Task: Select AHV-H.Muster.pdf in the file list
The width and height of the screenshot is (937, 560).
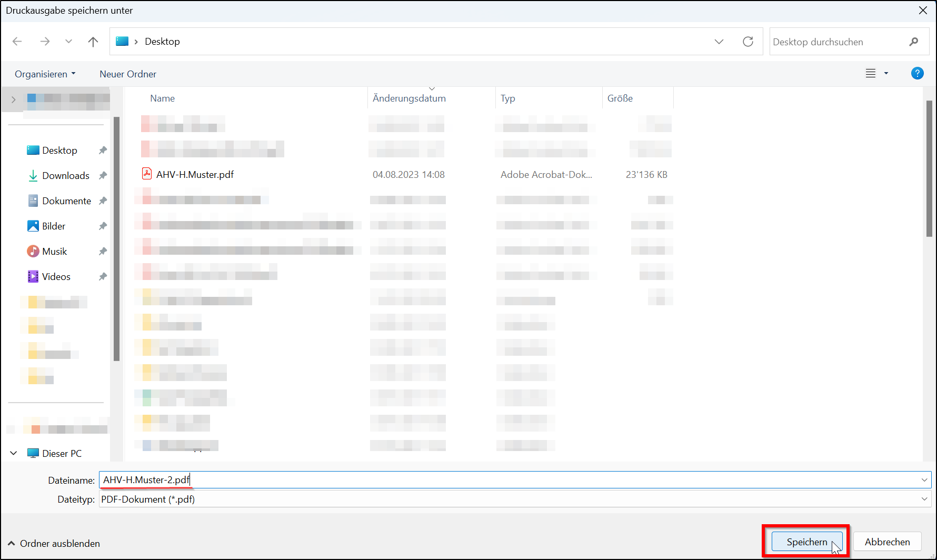Action: point(195,174)
